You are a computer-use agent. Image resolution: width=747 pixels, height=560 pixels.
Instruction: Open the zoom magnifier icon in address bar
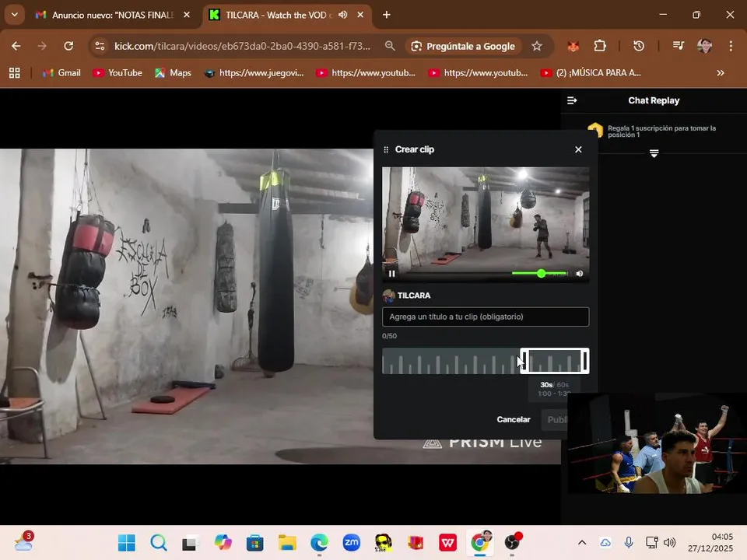pos(390,46)
